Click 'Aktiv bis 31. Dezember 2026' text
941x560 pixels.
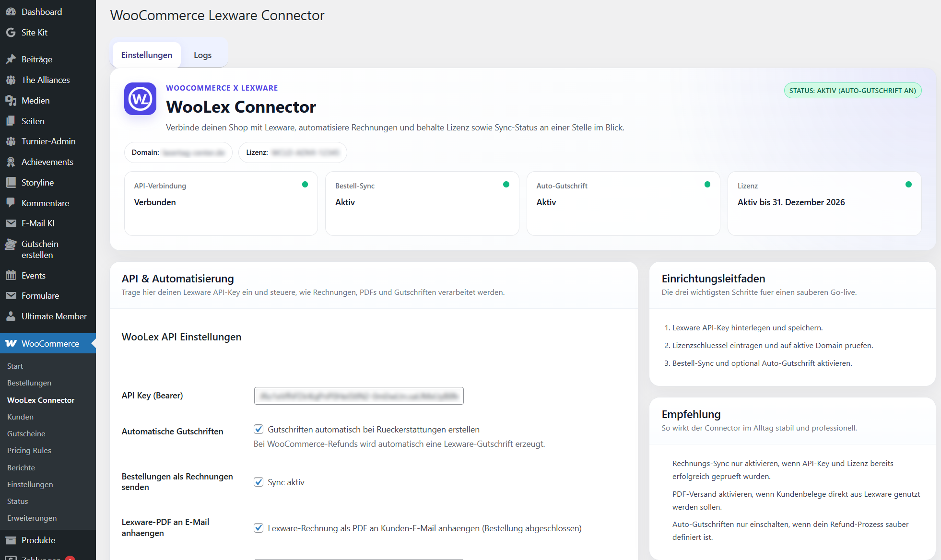(791, 202)
